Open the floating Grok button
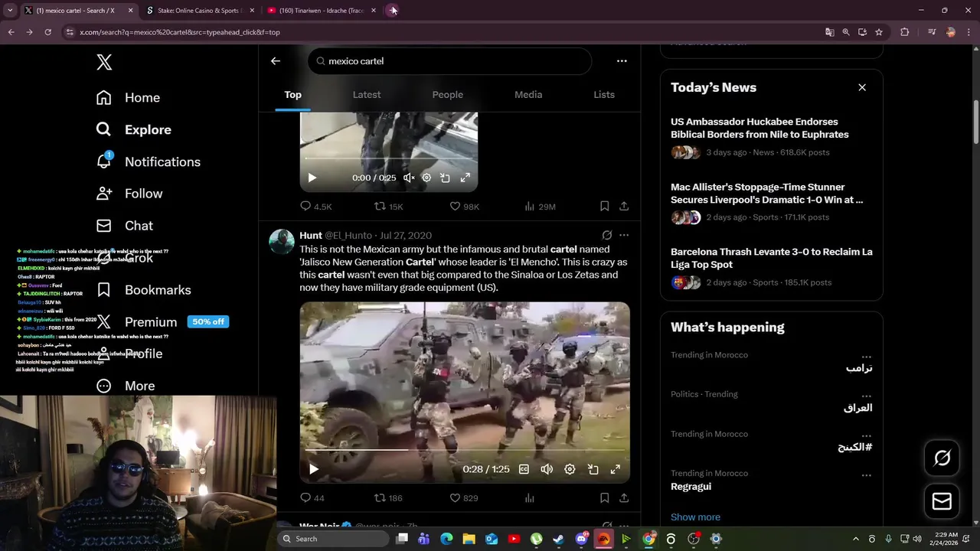This screenshot has width=980, height=551. click(942, 458)
